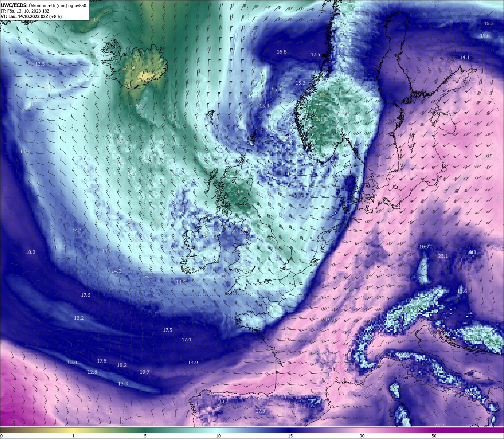Click the '3.1' value over southern Norway
The width and height of the screenshot is (504, 439).
pos(319,119)
